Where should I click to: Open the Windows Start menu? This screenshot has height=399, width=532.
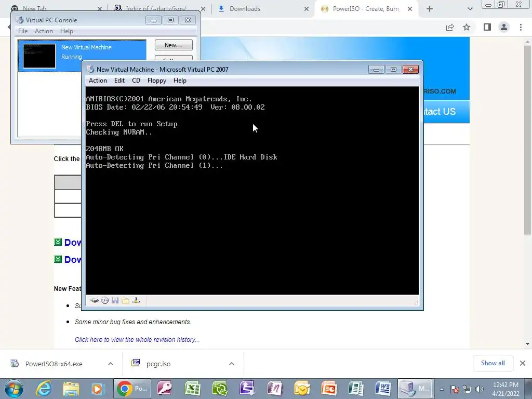coord(14,389)
